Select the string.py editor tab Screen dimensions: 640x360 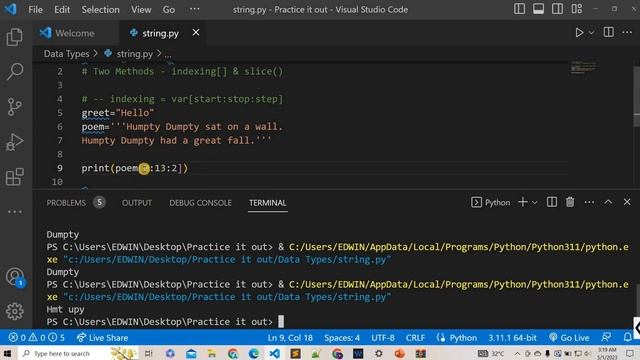pos(159,33)
